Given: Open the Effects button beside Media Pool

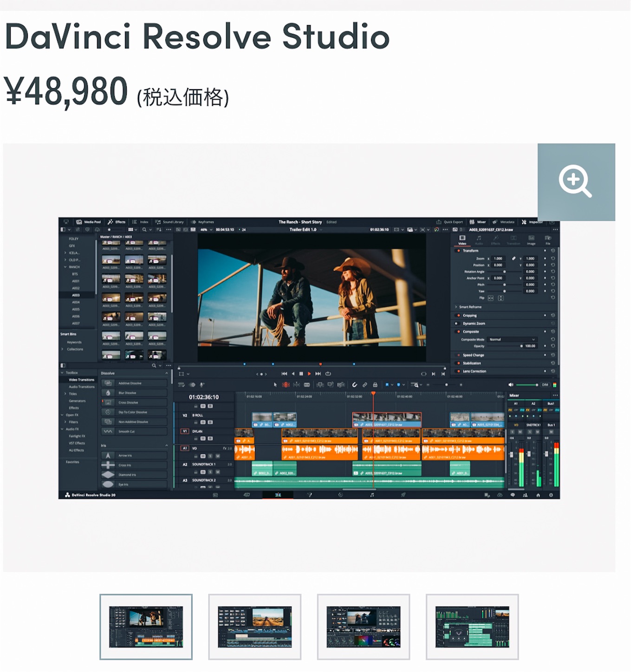Looking at the screenshot, I should click(117, 222).
